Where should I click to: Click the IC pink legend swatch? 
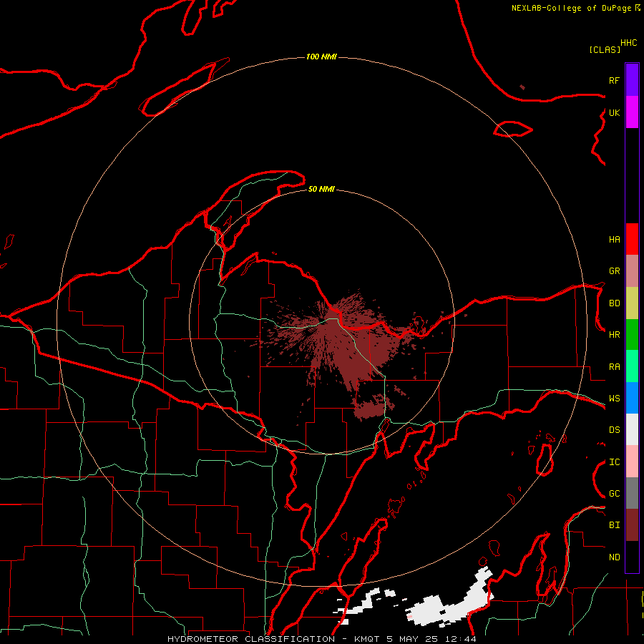[632, 462]
